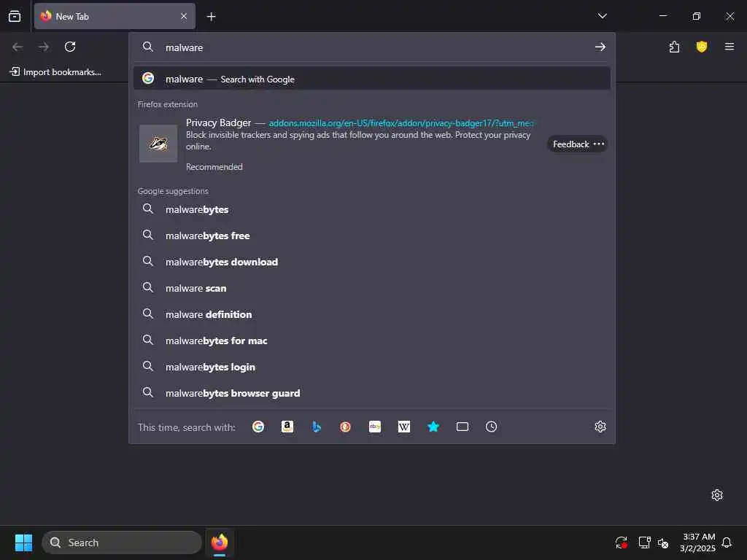Expand the list all tabs chevron
This screenshot has width=747, height=560.
pos(602,16)
